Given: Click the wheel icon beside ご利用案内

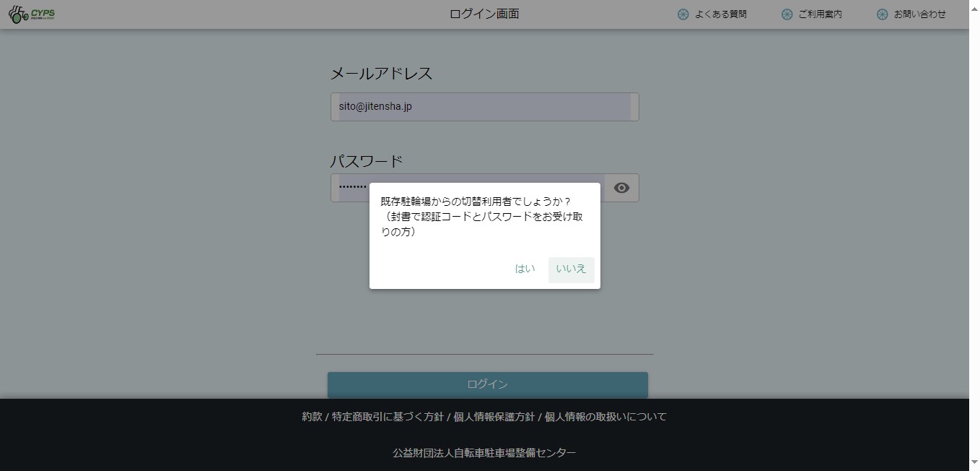Looking at the screenshot, I should click(x=787, y=14).
